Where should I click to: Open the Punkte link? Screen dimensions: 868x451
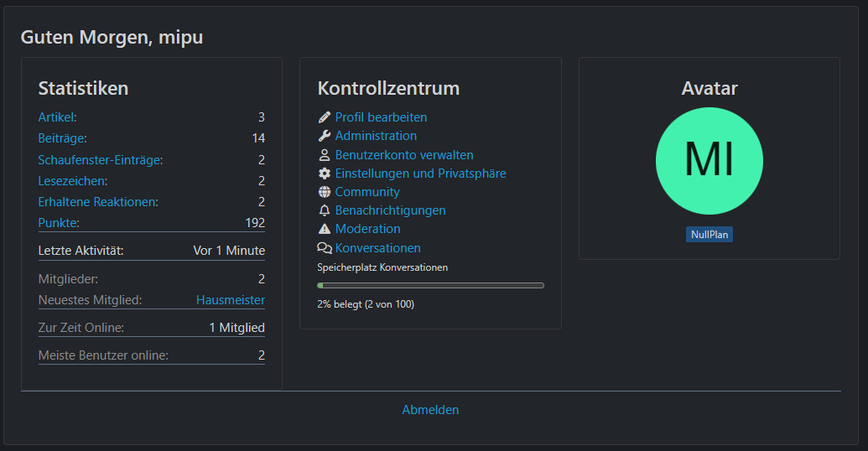tap(59, 222)
